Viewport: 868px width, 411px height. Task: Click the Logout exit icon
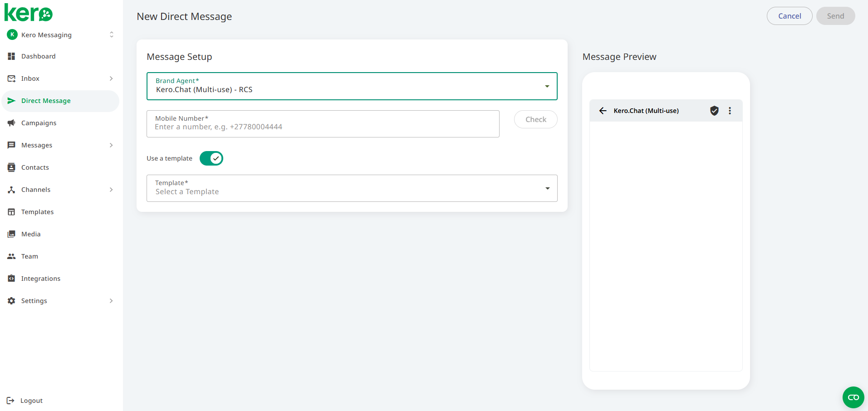pos(10,401)
